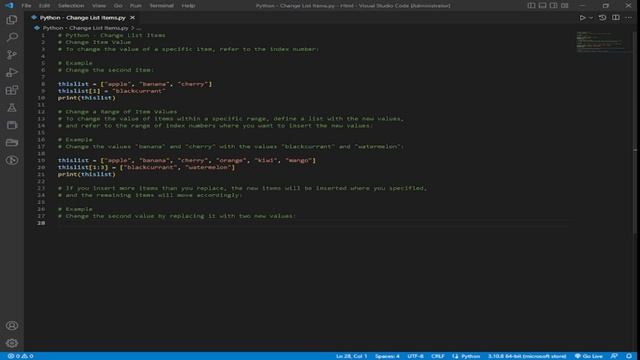640x360 pixels.
Task: Click the first print(thislist) on line 10
Action: coord(87,98)
